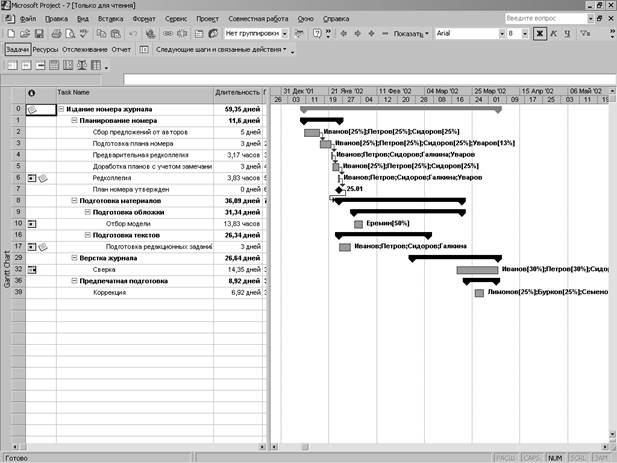Undo the last action
Image resolution: width=617 pixels, height=463 pixels.
[133, 34]
